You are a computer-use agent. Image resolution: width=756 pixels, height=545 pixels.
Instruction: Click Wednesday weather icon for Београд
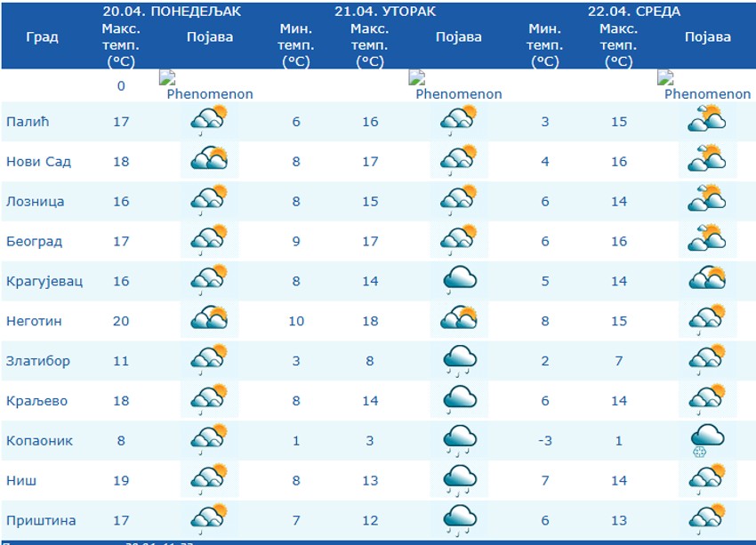pos(707,240)
